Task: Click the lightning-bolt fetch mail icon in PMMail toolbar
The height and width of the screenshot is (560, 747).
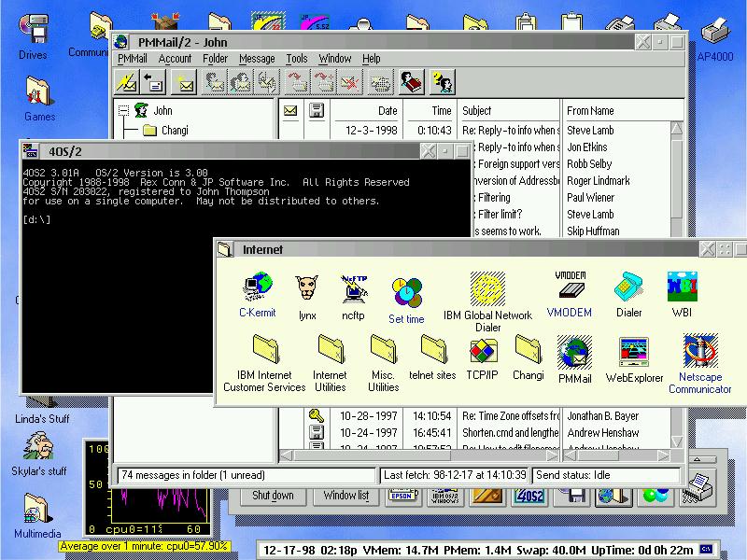Action: [127, 82]
